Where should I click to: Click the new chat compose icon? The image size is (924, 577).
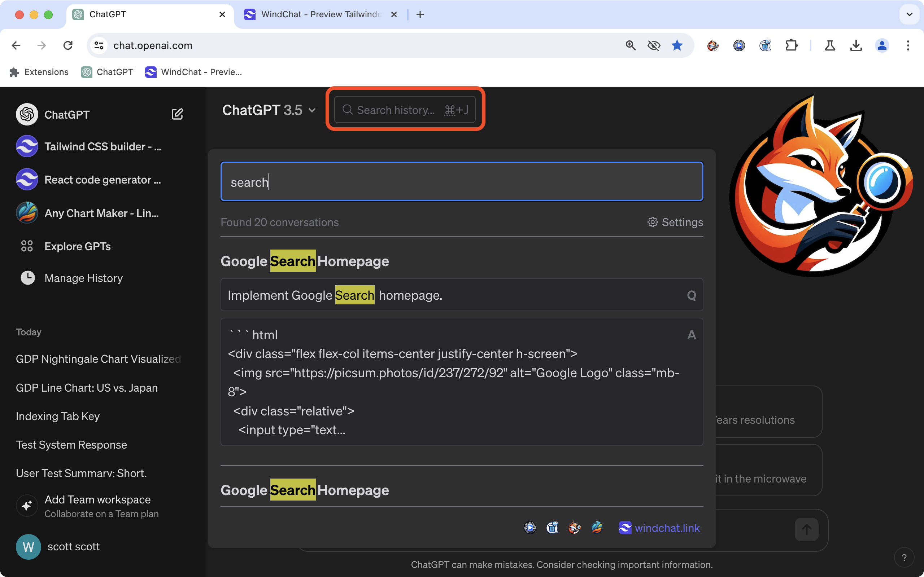(x=177, y=114)
